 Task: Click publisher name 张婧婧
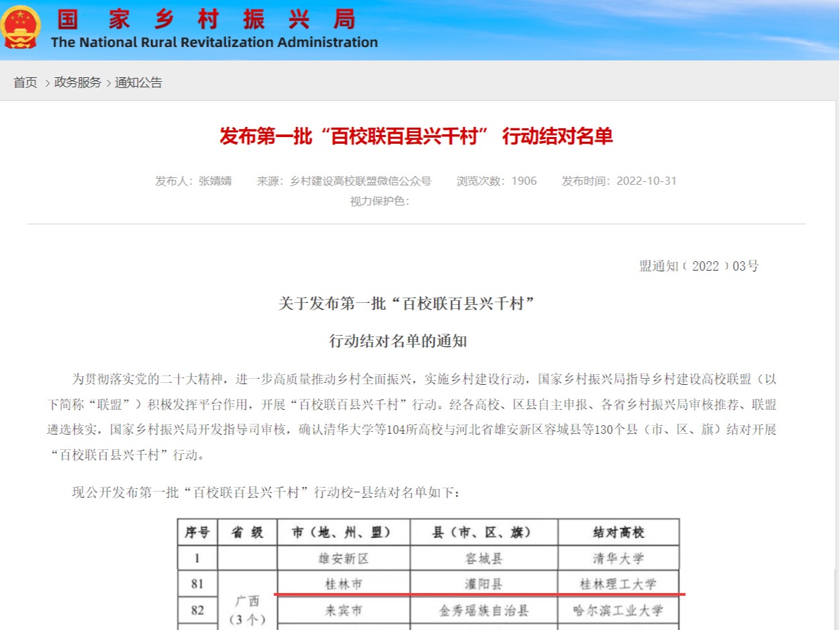click(x=214, y=181)
